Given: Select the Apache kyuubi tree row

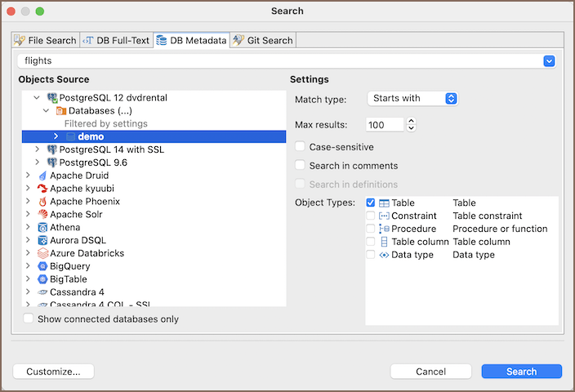Looking at the screenshot, I should [x=154, y=189].
